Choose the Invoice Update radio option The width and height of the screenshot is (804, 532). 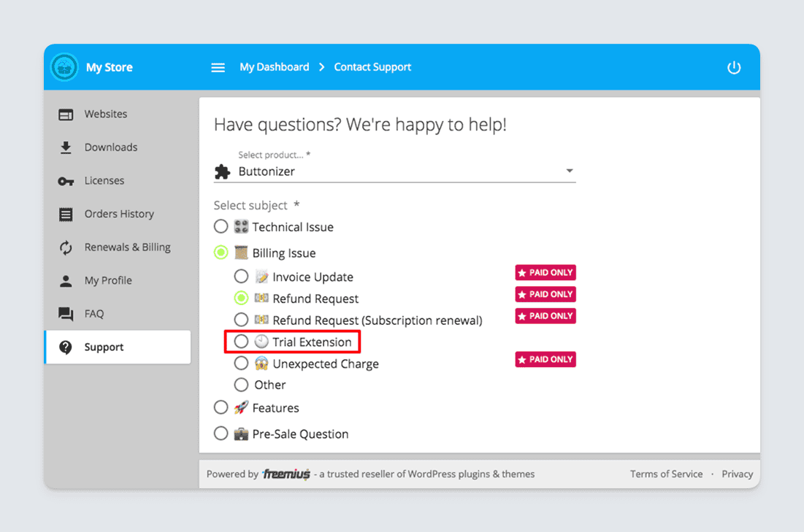241,277
